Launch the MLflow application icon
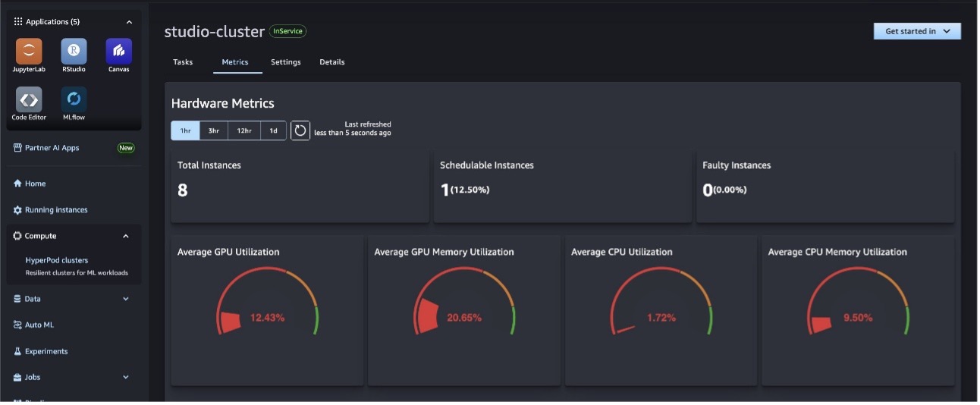The width and height of the screenshot is (980, 405). [74, 99]
